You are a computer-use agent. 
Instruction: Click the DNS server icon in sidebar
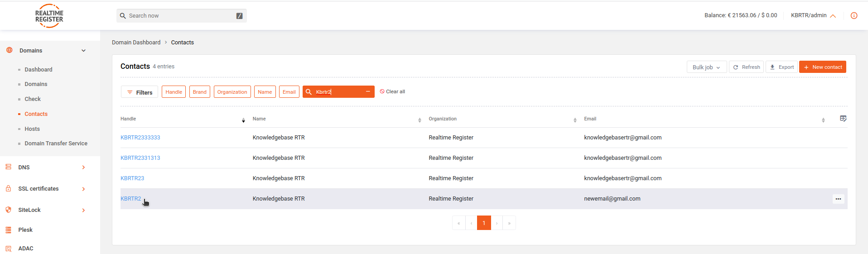tap(8, 167)
